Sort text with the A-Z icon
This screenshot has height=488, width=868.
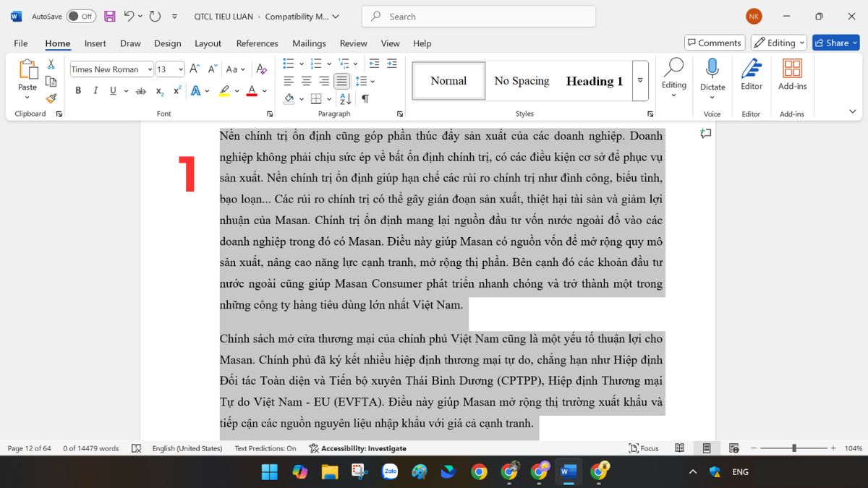[345, 98]
